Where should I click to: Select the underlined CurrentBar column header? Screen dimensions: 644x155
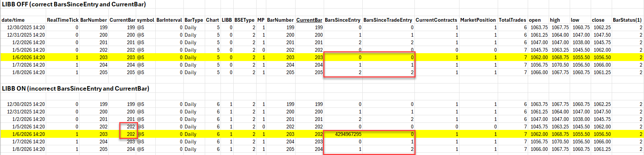(309, 20)
